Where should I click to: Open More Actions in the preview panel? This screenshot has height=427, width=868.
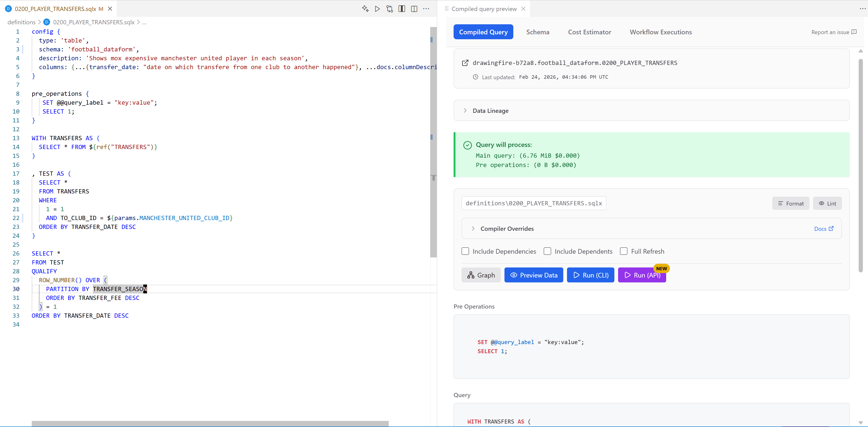(x=862, y=9)
